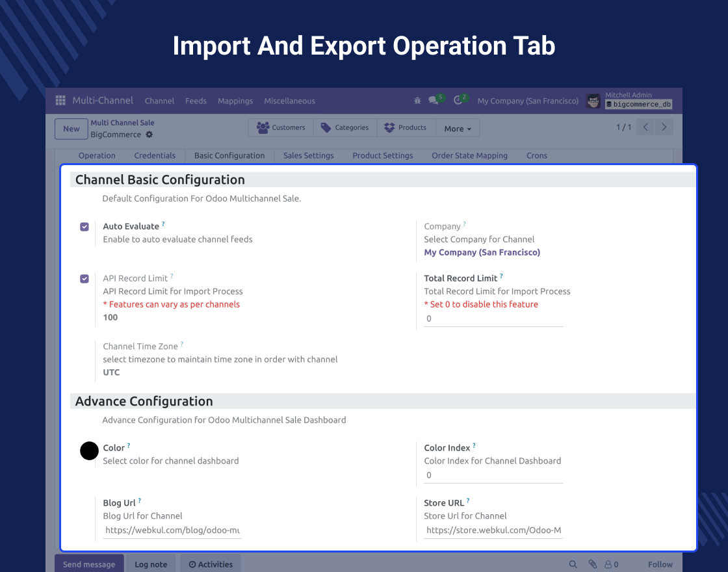Go to next record arrow
728x572 pixels.
664,127
